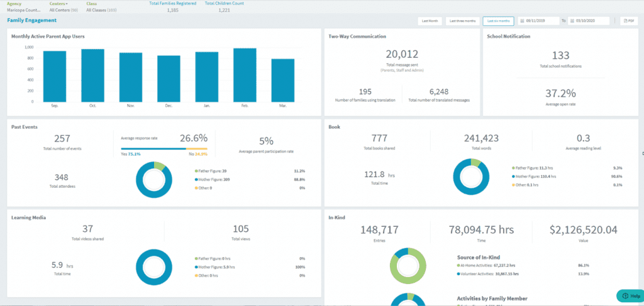644x306 pixels.
Task: Click the Activities by Family Member heading
Action: coord(492,298)
